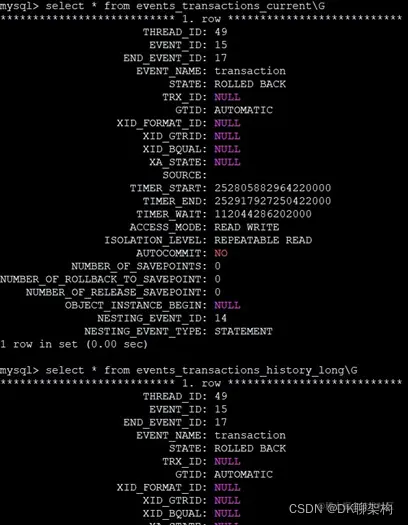The width and height of the screenshot is (408, 525).
Task: Click the GTID value AUTOMATIC in first result
Action: tap(244, 110)
